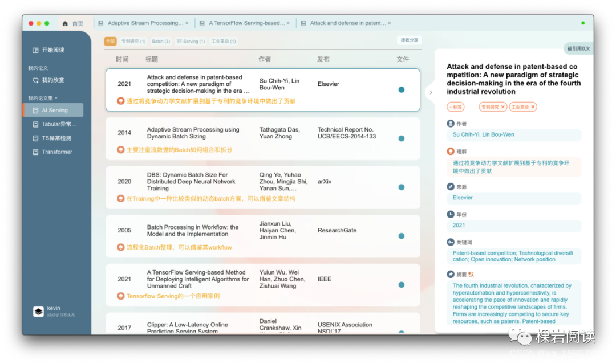The height and width of the screenshot is (364, 616).
Task: Select the Batch Processing in Workflow paper title
Action: tap(193, 231)
